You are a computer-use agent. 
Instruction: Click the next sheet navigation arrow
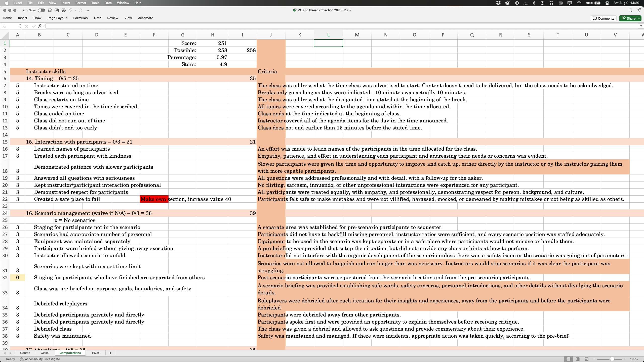10,353
